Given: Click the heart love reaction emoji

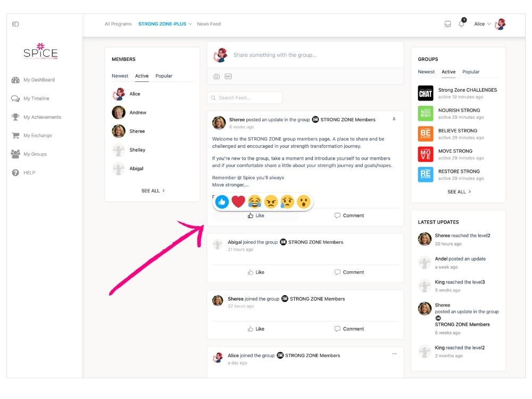Looking at the screenshot, I should [238, 202].
